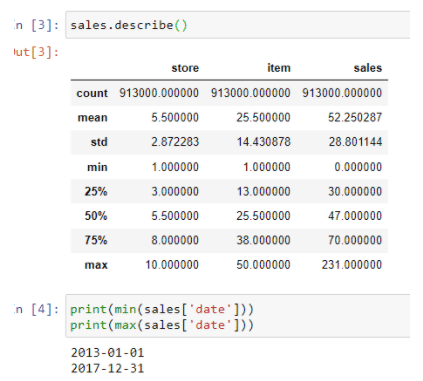Click the sales std value 28.801144
Viewport: 423px width, 381px height.
pos(355,142)
